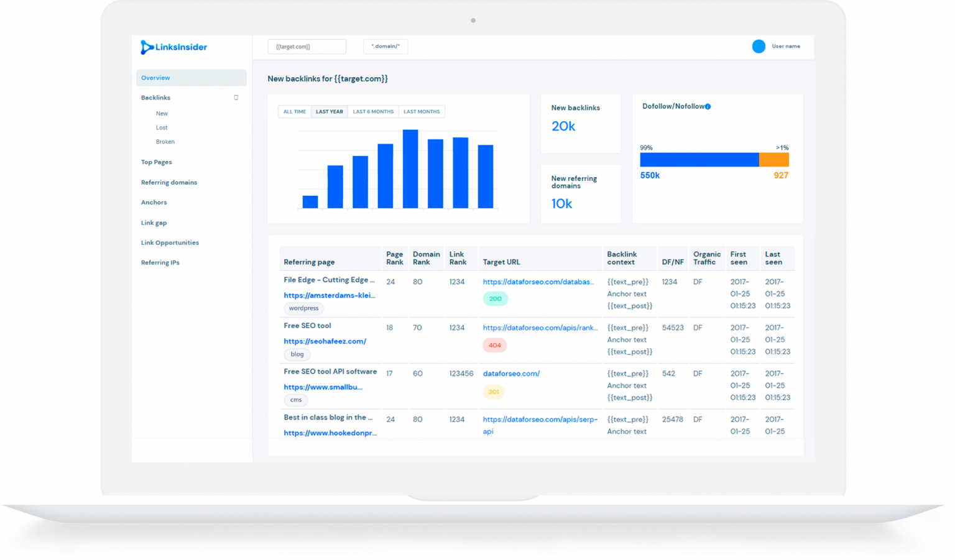Open the https://seohafeez.com/ referring page link

pos(325,341)
